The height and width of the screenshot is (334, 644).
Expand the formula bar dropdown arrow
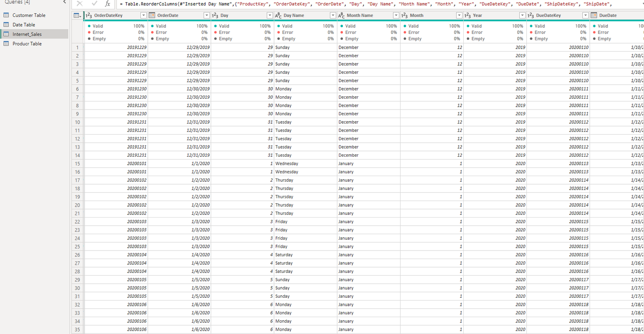[642, 4]
